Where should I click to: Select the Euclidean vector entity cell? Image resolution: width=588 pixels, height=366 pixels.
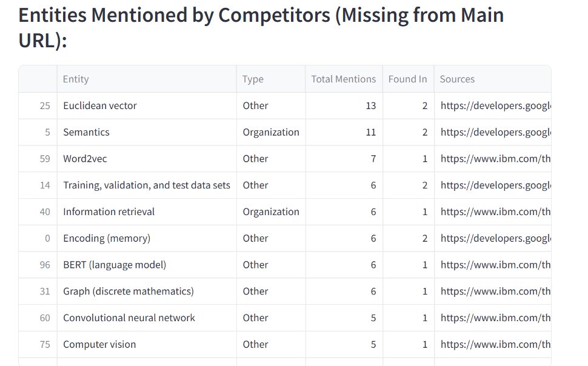click(x=147, y=106)
